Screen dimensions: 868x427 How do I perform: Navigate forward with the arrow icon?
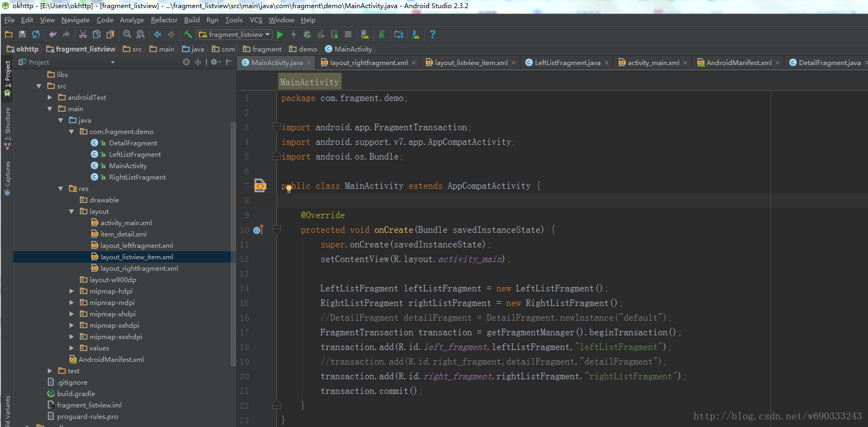[171, 34]
